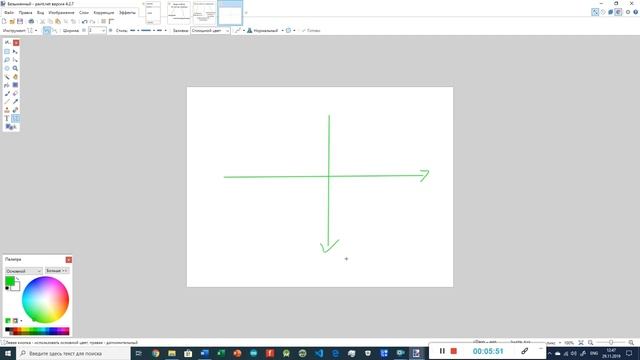Viewport: 640px width, 360px height.
Task: Select the Color Picker eyedropper tool
Action: tap(15, 102)
